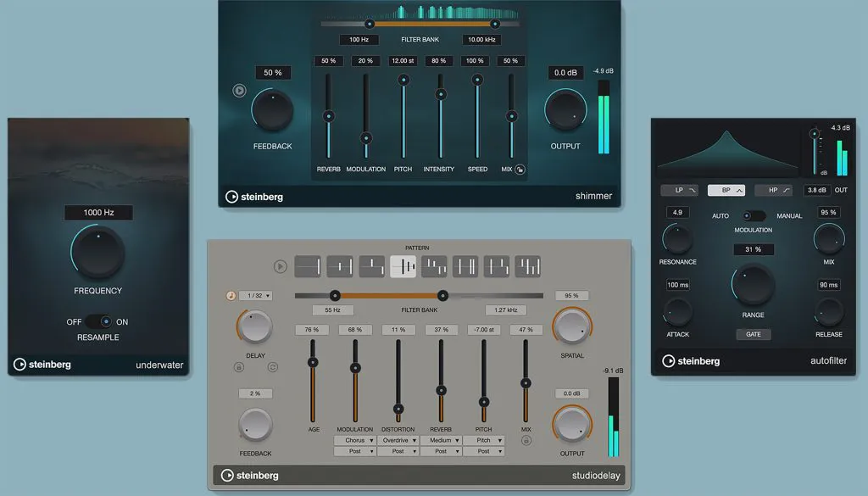Select the second studiodelay pattern icon
The width and height of the screenshot is (868, 496).
pyautogui.click(x=340, y=266)
